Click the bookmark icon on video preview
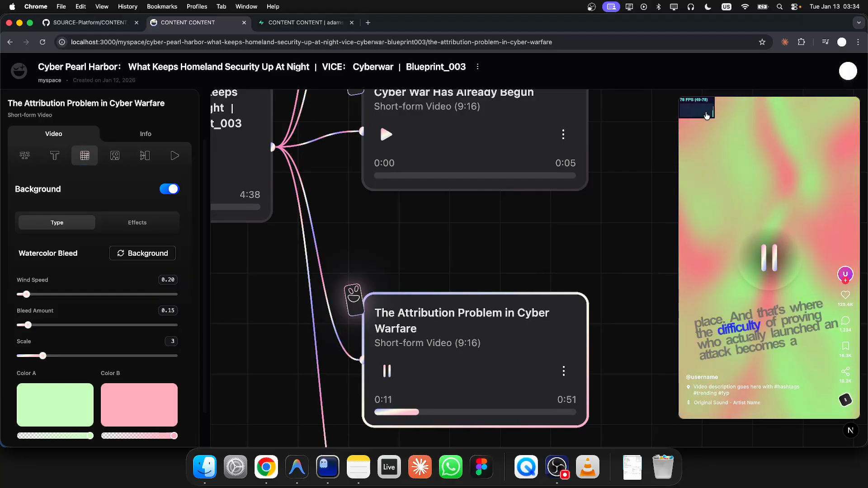868x488 pixels. [x=845, y=346]
